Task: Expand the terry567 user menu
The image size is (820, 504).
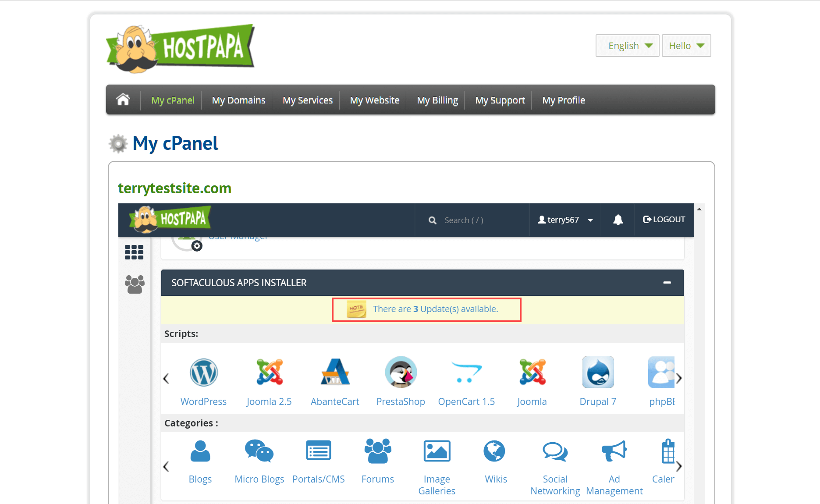Action: [x=565, y=220]
